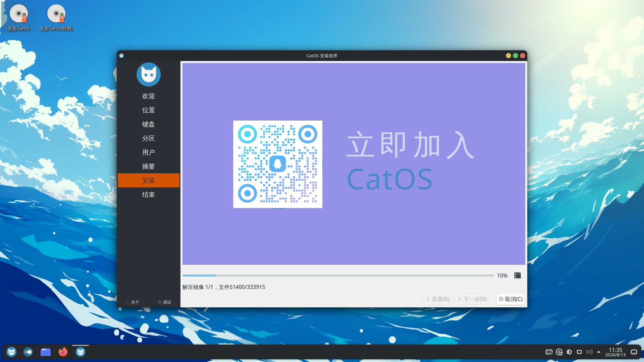Open the volume tray icon

[589, 352]
